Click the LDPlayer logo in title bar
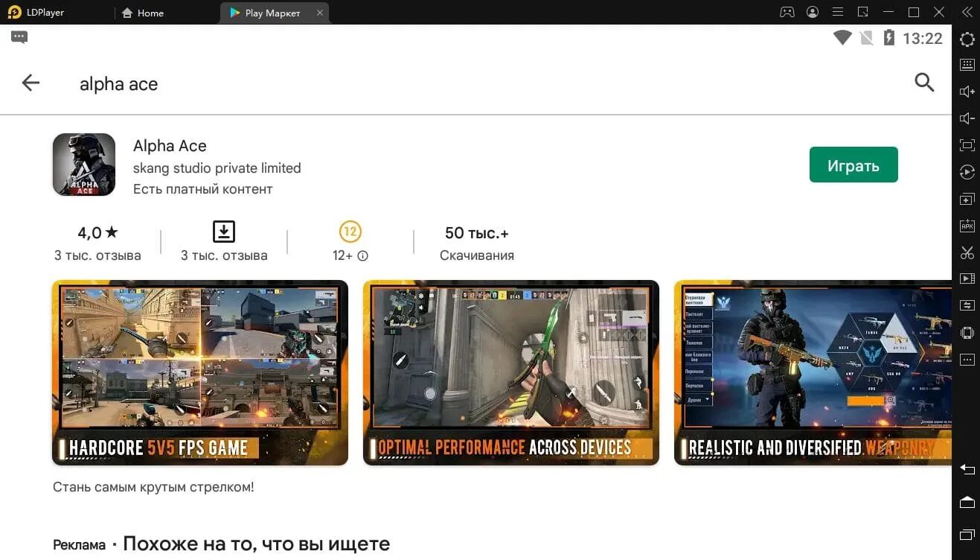980x560 pixels. [x=16, y=13]
